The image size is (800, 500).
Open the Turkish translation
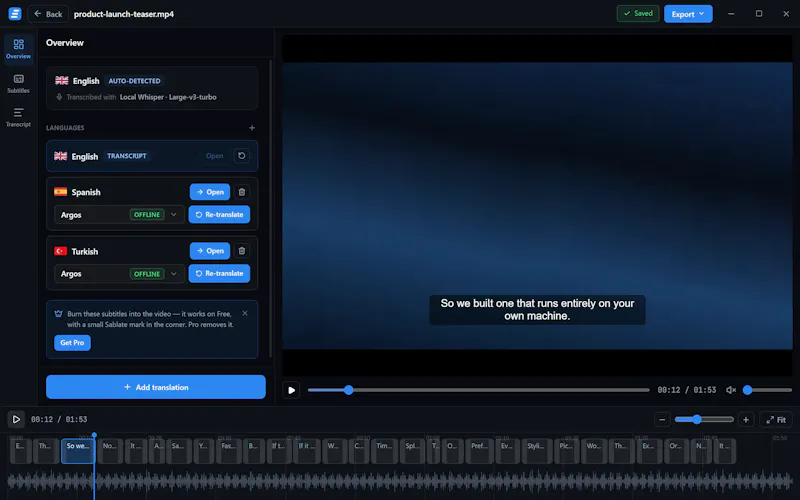pos(210,251)
